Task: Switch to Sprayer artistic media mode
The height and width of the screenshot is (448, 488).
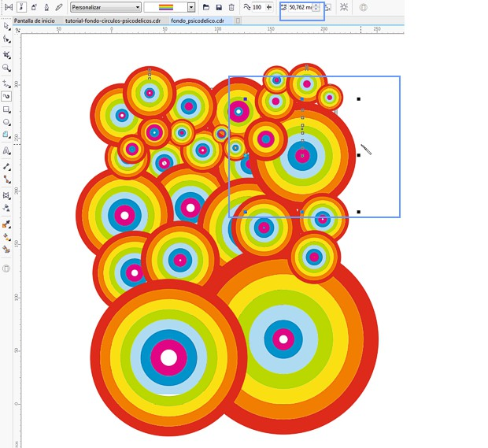Action: (x=34, y=7)
